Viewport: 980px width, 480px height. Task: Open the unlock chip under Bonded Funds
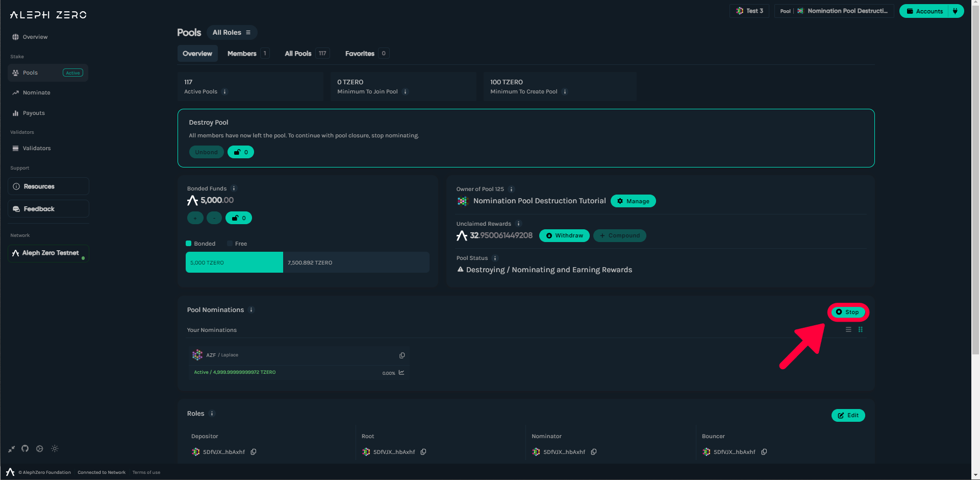(x=239, y=218)
